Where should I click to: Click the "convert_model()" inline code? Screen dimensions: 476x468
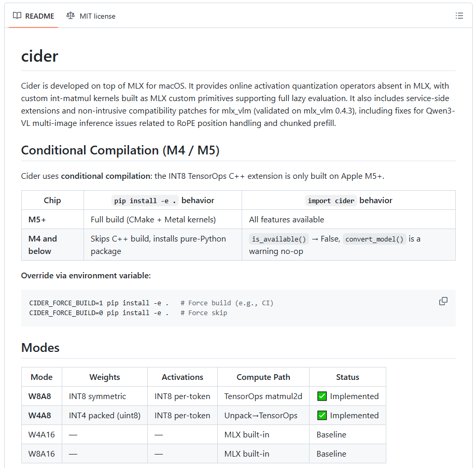click(374, 239)
